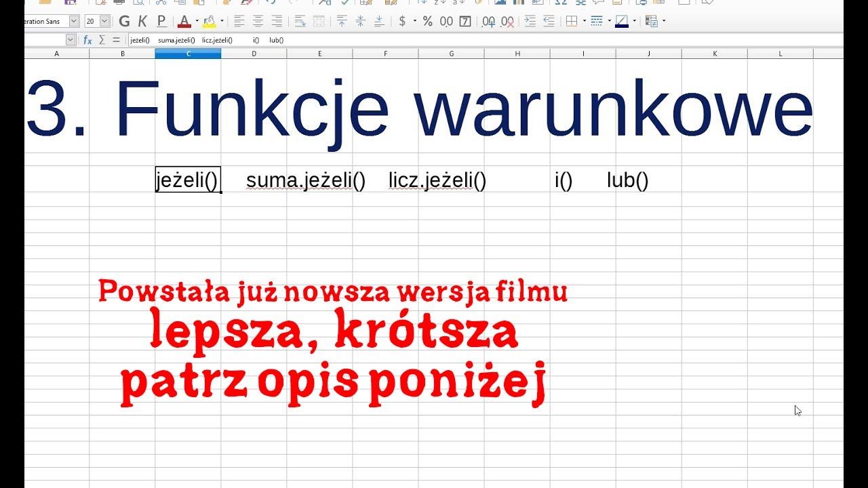Format cell as currency
The image size is (868, 488).
click(402, 21)
